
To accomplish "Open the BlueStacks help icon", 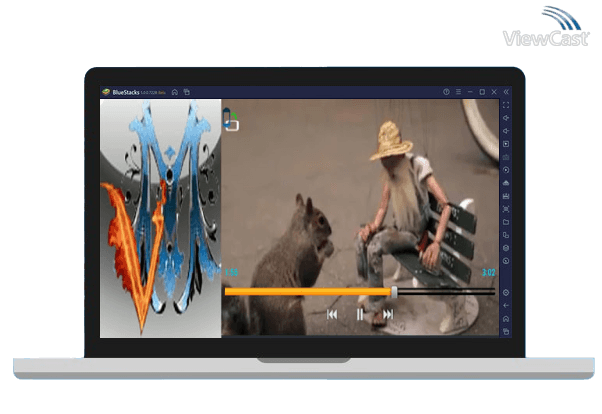I will (446, 92).
